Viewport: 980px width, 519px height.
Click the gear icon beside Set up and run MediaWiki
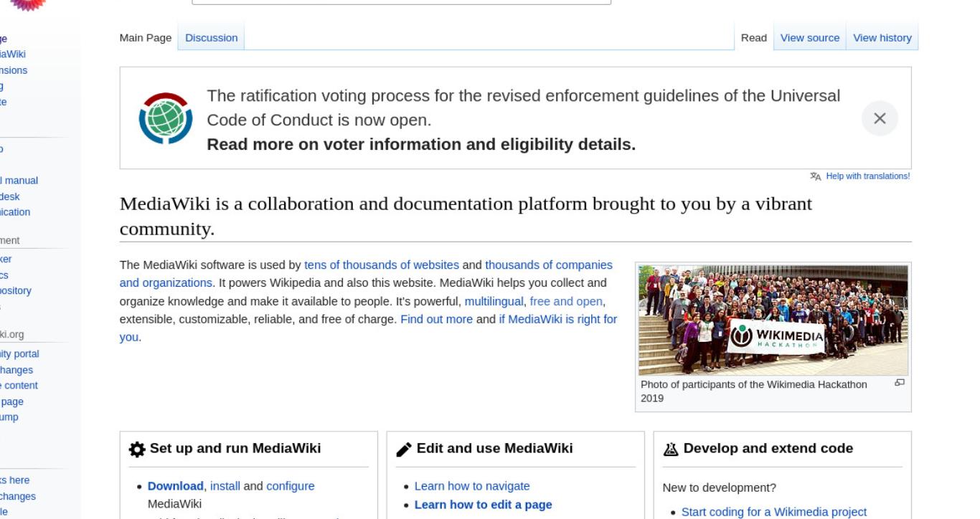(137, 449)
